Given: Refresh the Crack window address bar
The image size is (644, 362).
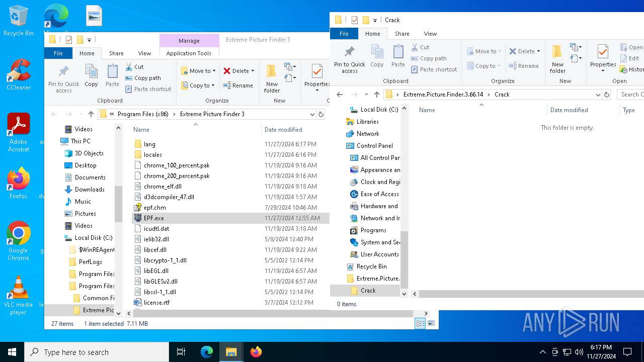Looking at the screenshot, I should point(607,95).
